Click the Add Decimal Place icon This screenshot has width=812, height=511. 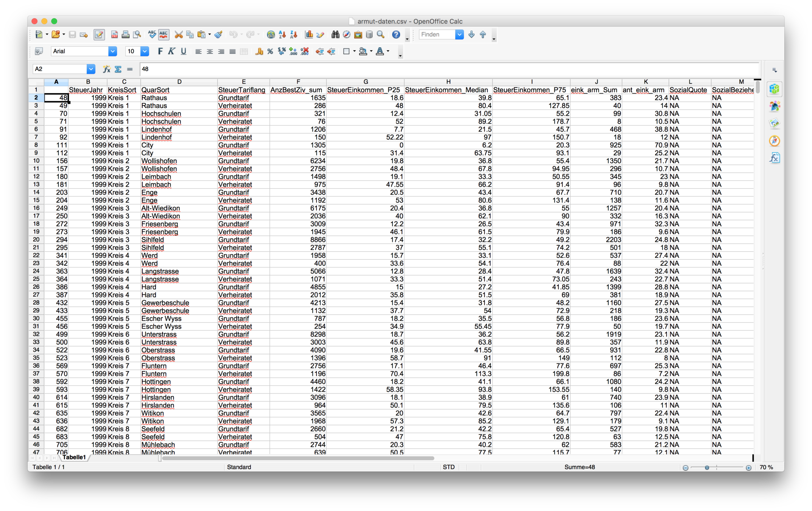pos(293,51)
